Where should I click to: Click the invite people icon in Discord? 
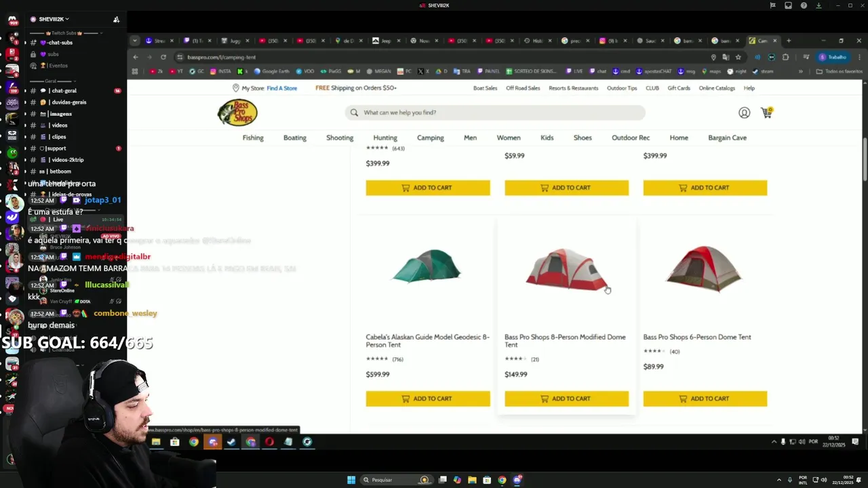[116, 19]
